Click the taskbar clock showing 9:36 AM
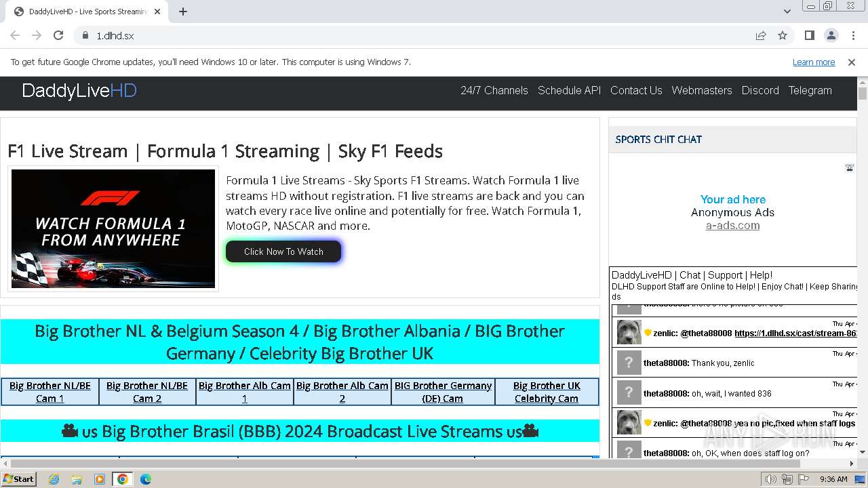This screenshot has width=868, height=488. click(833, 479)
